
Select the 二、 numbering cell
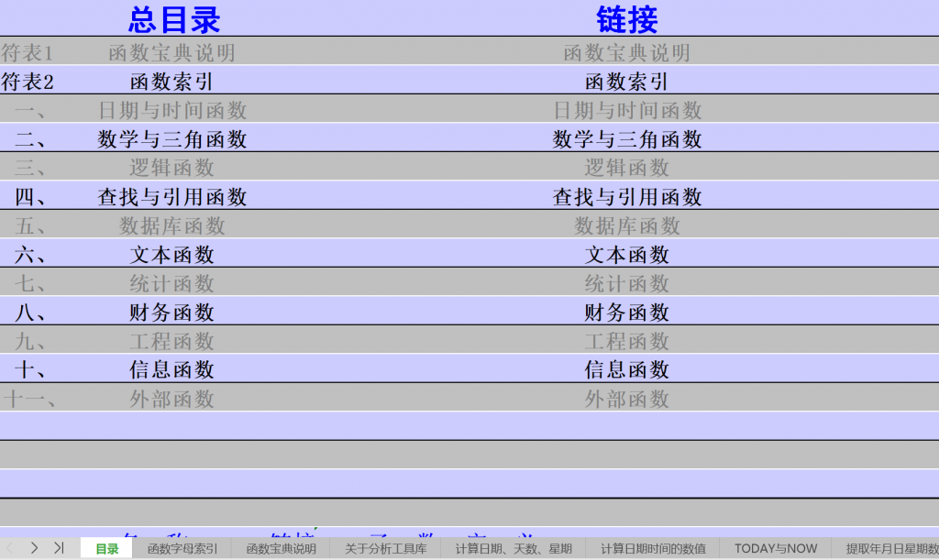click(x=30, y=139)
